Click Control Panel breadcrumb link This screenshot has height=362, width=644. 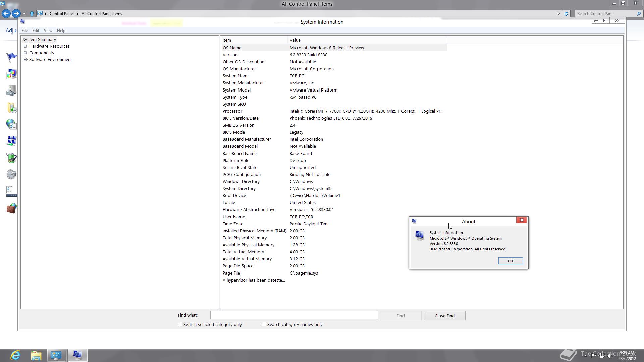point(62,14)
